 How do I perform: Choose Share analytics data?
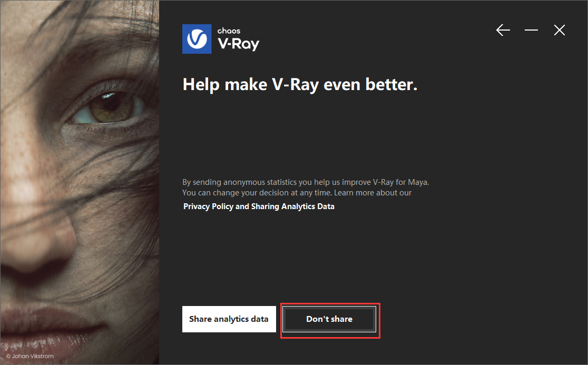click(229, 319)
